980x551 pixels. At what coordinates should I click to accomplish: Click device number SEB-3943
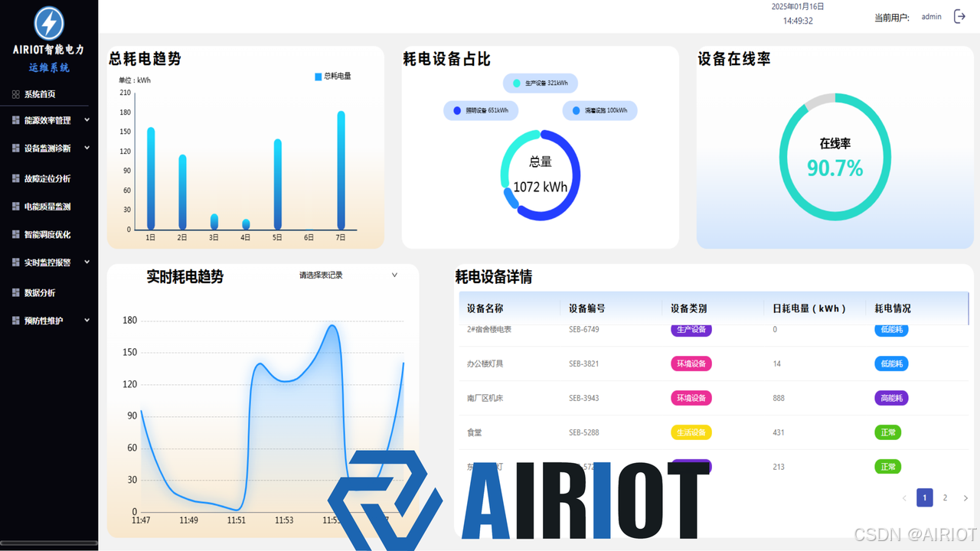pyautogui.click(x=584, y=398)
